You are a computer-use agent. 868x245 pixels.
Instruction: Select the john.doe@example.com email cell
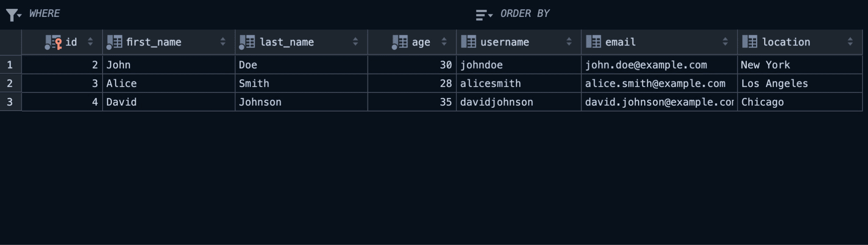click(x=646, y=65)
